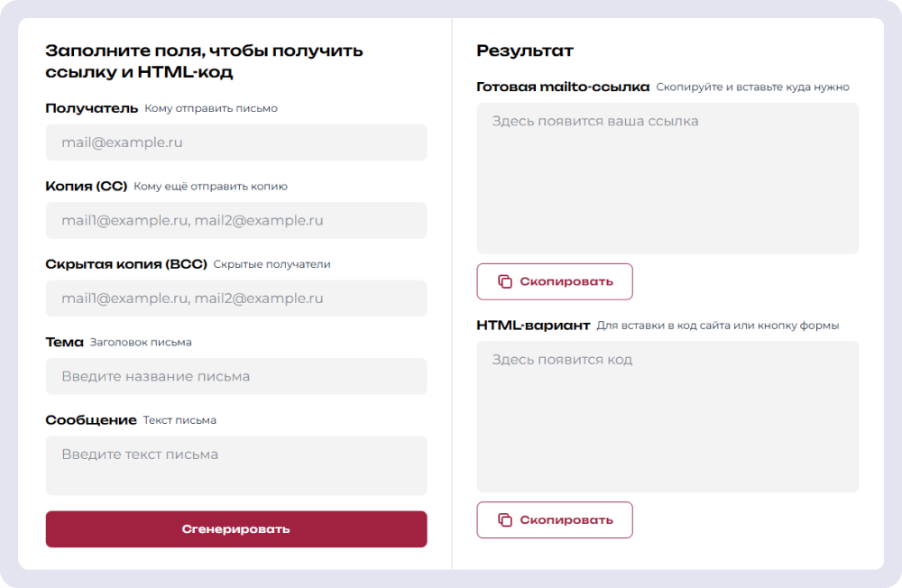The height and width of the screenshot is (588, 902).
Task: Click the hint 'Скопируйте и вставьте куда нужно'
Action: tap(752, 87)
